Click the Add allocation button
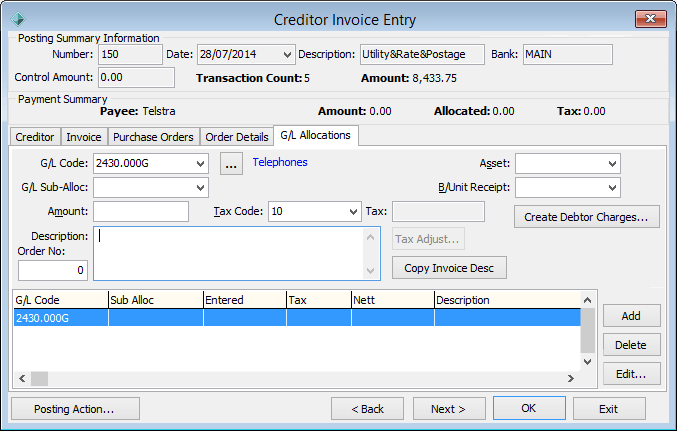Viewport: 677px width, 431px height. 631,316
